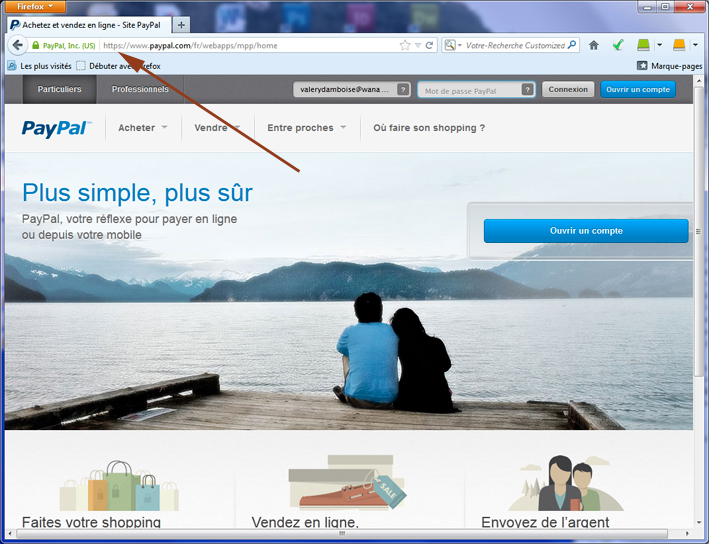
Task: Open the URL history dropdown arrow
Action: pos(418,45)
